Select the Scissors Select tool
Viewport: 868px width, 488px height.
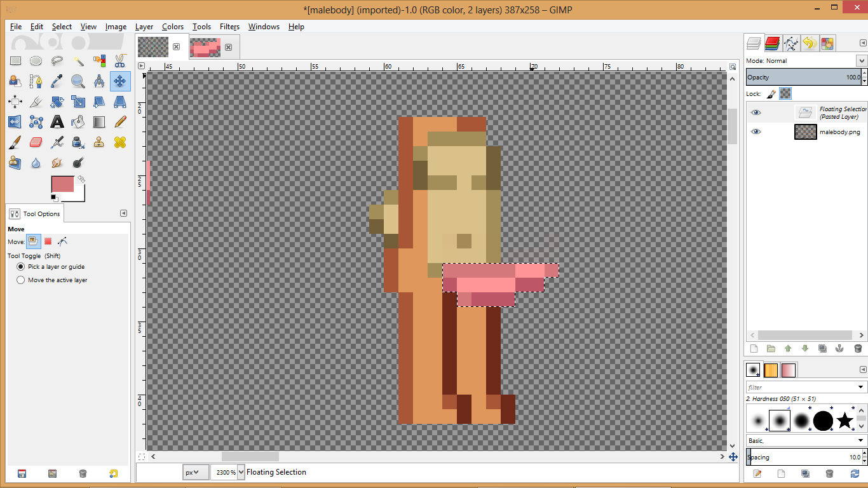click(x=120, y=61)
